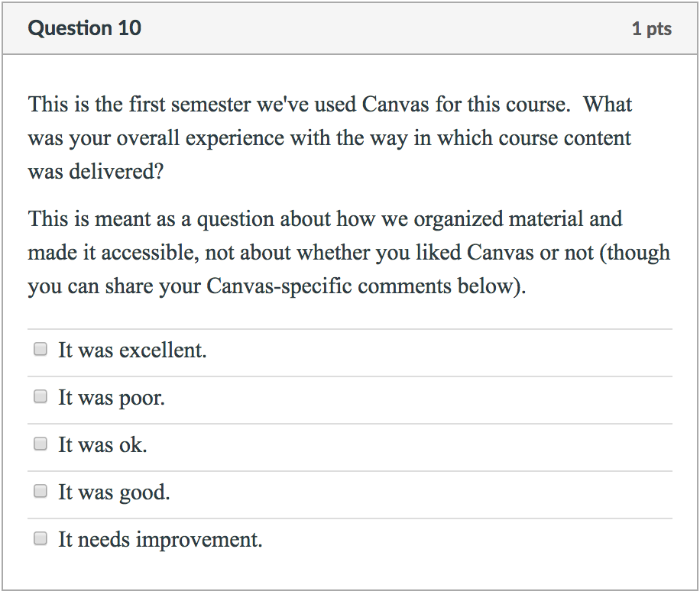Click the 'It was poor.' answer text
The image size is (700, 591).
click(x=112, y=398)
